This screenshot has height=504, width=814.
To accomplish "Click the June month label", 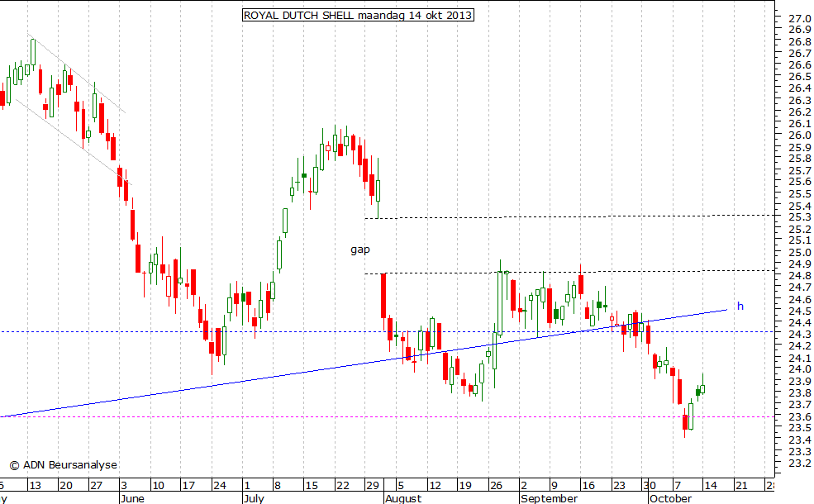I will [132, 498].
